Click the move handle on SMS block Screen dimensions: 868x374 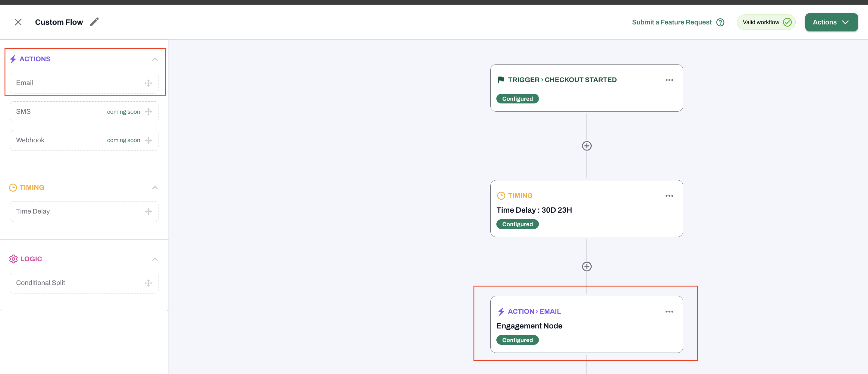click(x=149, y=112)
